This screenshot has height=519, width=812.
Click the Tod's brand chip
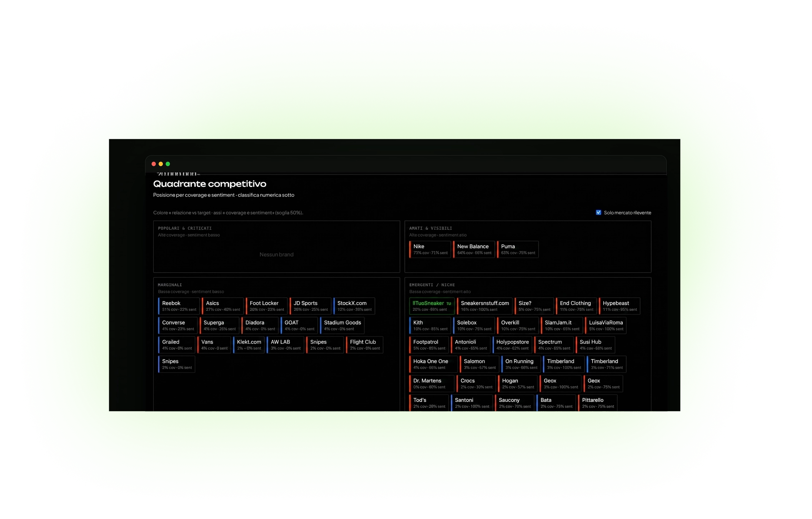(x=429, y=403)
